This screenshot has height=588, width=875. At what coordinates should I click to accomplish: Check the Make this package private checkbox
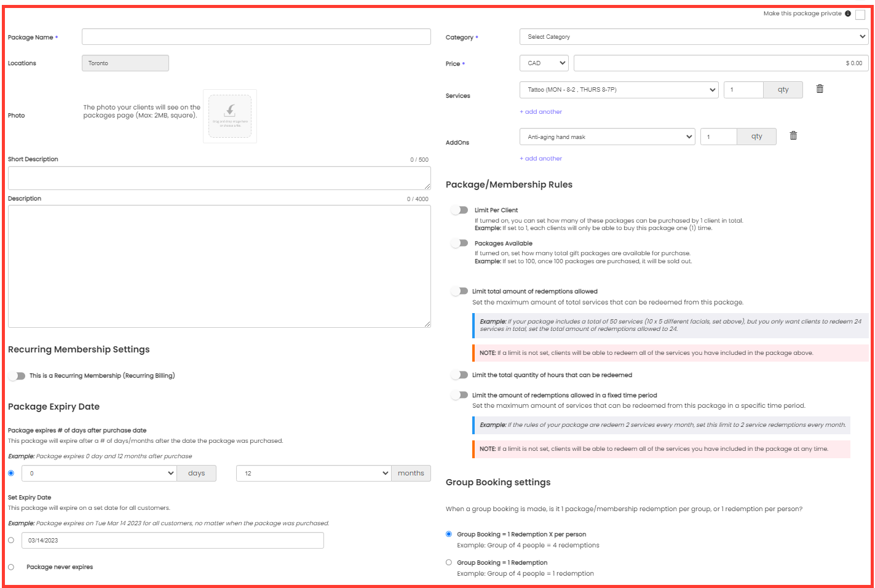click(860, 15)
